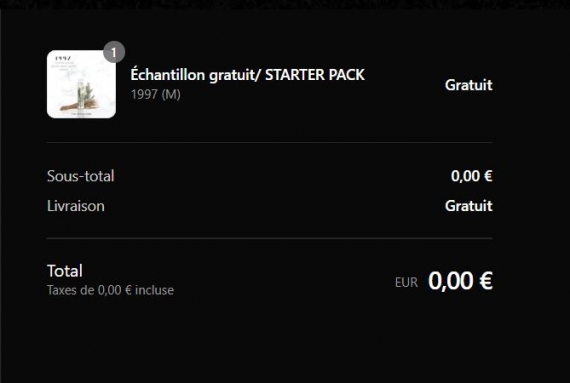Click the divider line above the Total row
Image resolution: width=570 pixels, height=383 pixels.
[x=270, y=238]
